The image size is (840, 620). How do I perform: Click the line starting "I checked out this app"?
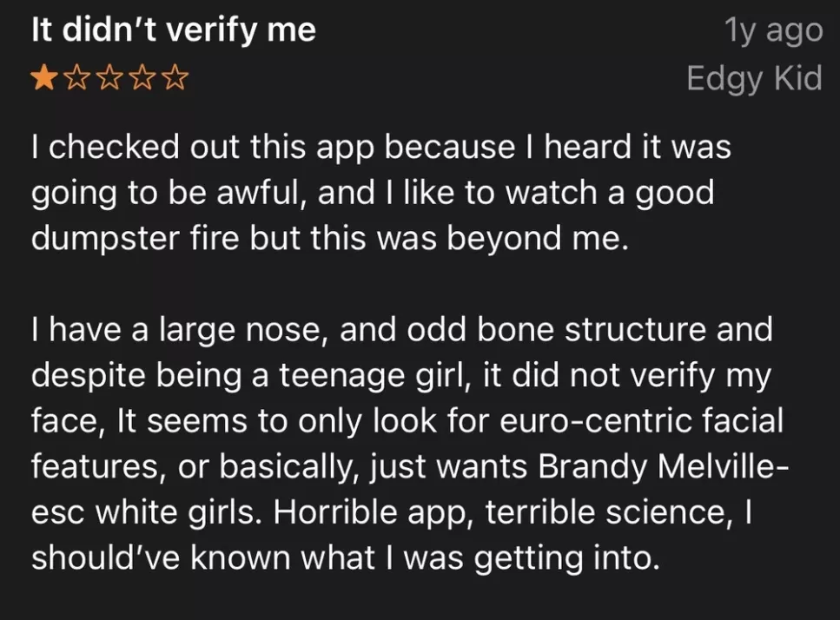coord(380,146)
